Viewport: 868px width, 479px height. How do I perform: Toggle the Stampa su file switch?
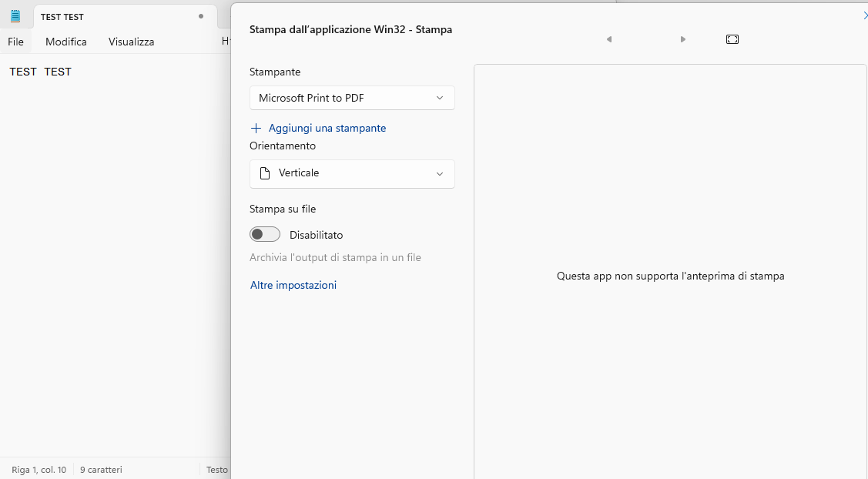point(265,234)
